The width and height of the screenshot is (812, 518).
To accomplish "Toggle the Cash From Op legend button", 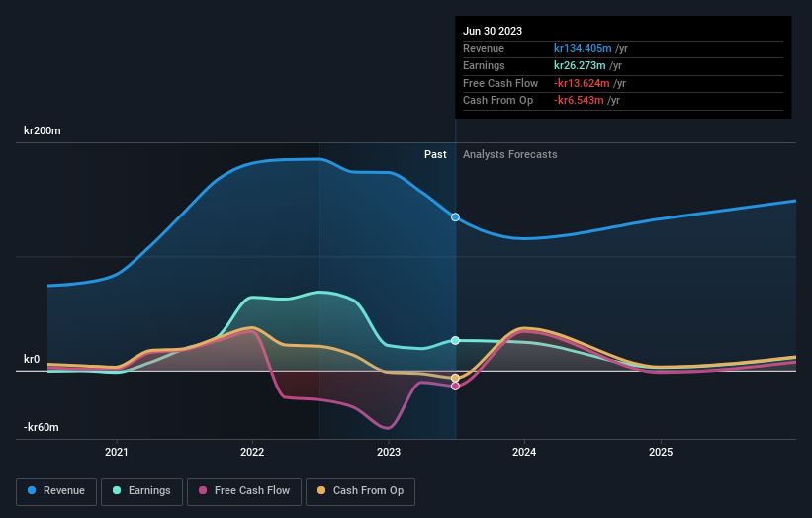I will (x=360, y=491).
